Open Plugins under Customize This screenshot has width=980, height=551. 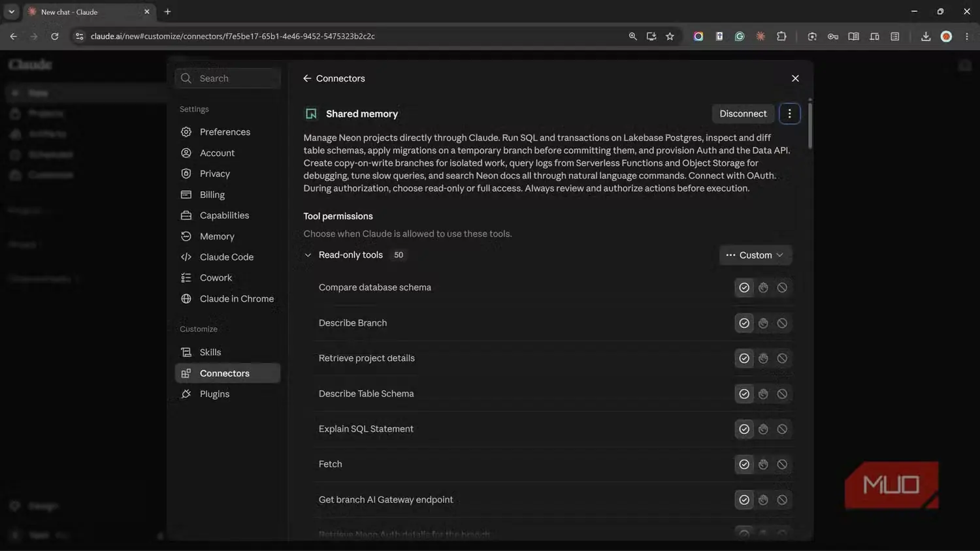(x=227, y=394)
